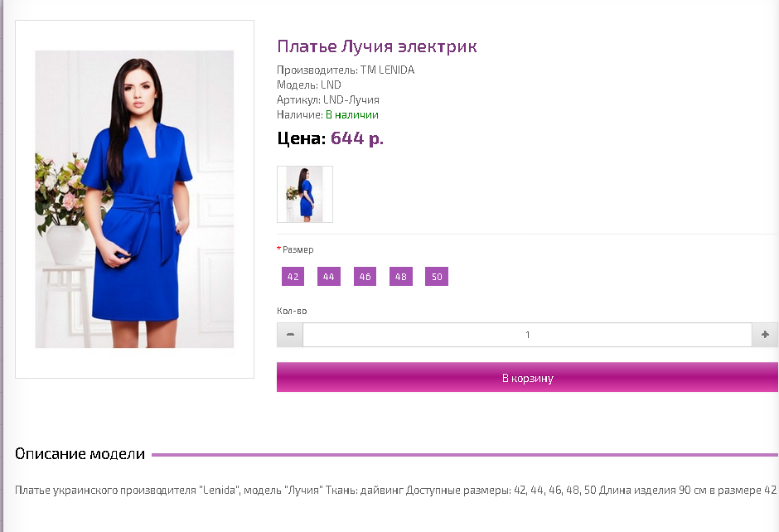Focus the quantity input field

click(527, 335)
